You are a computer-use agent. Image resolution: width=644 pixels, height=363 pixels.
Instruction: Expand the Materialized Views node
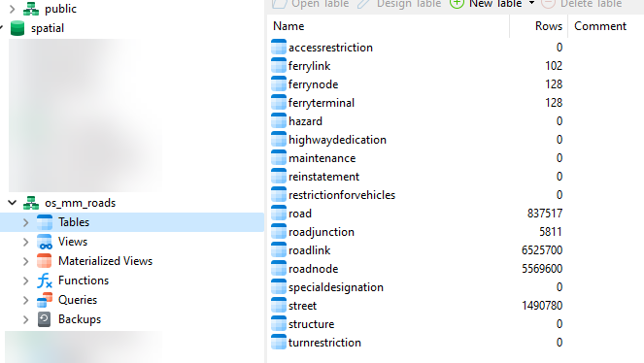(26, 261)
